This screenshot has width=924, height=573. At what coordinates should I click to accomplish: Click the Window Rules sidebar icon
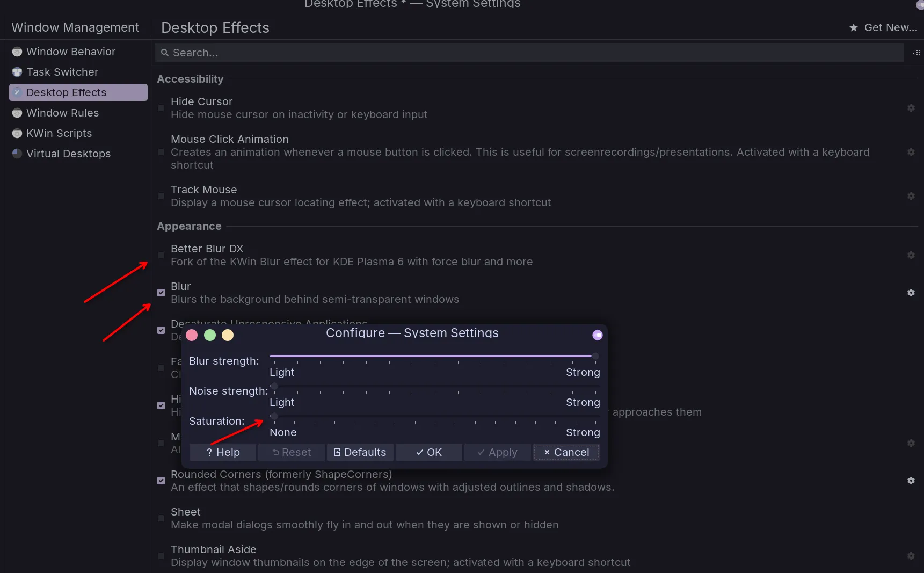[x=17, y=113]
